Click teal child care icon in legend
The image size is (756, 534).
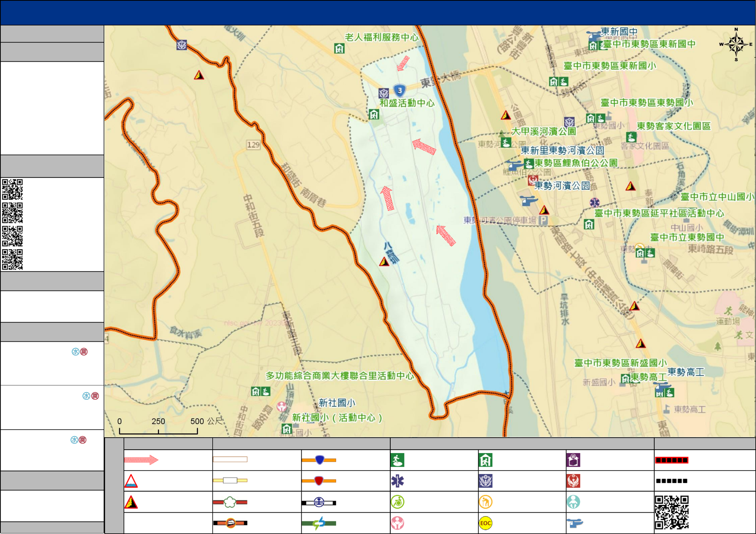[x=573, y=502]
